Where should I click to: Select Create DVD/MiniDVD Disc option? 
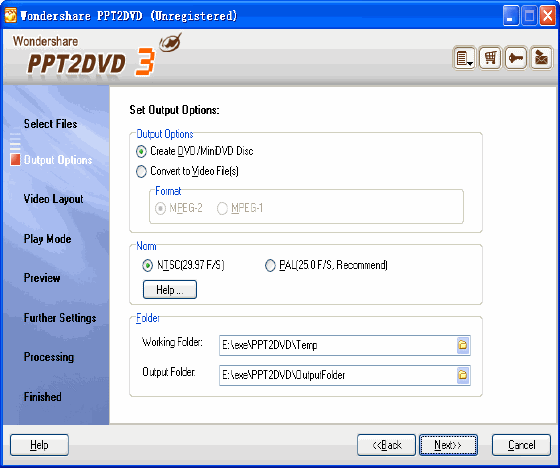195,151
